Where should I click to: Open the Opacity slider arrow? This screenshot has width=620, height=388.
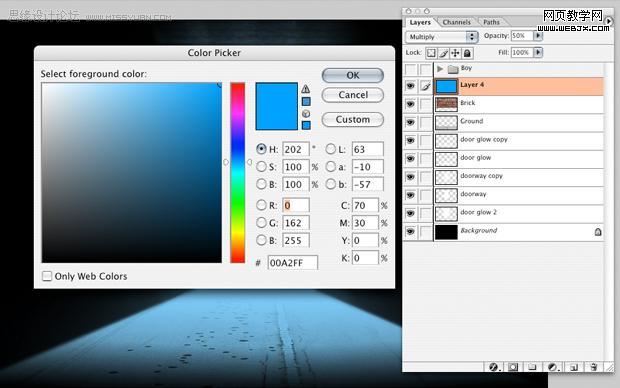click(x=538, y=36)
